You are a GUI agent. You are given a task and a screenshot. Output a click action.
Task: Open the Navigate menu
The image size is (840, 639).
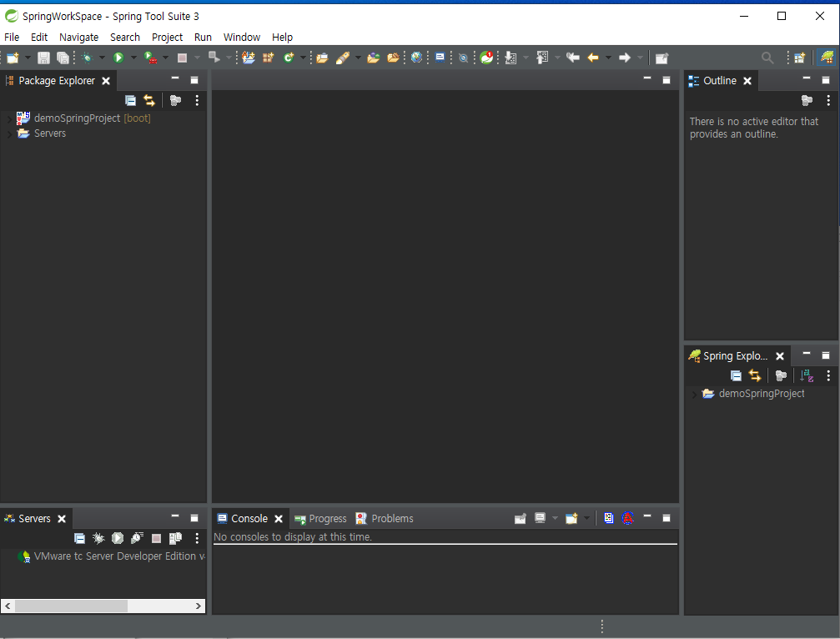pyautogui.click(x=78, y=37)
